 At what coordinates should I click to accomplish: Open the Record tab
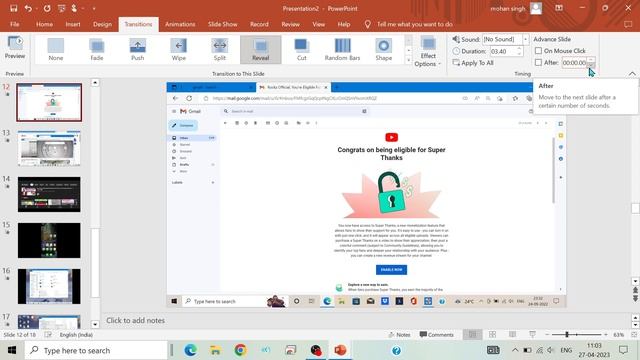[259, 24]
